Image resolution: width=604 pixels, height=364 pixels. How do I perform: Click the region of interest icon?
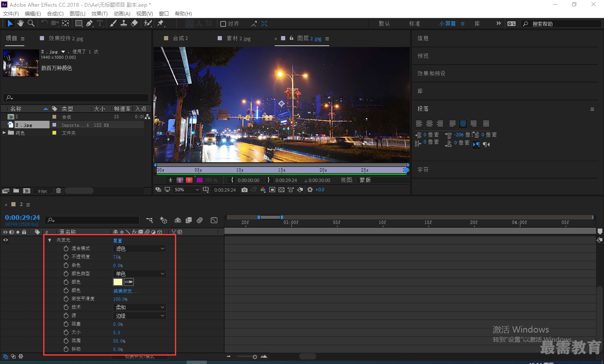click(x=272, y=190)
